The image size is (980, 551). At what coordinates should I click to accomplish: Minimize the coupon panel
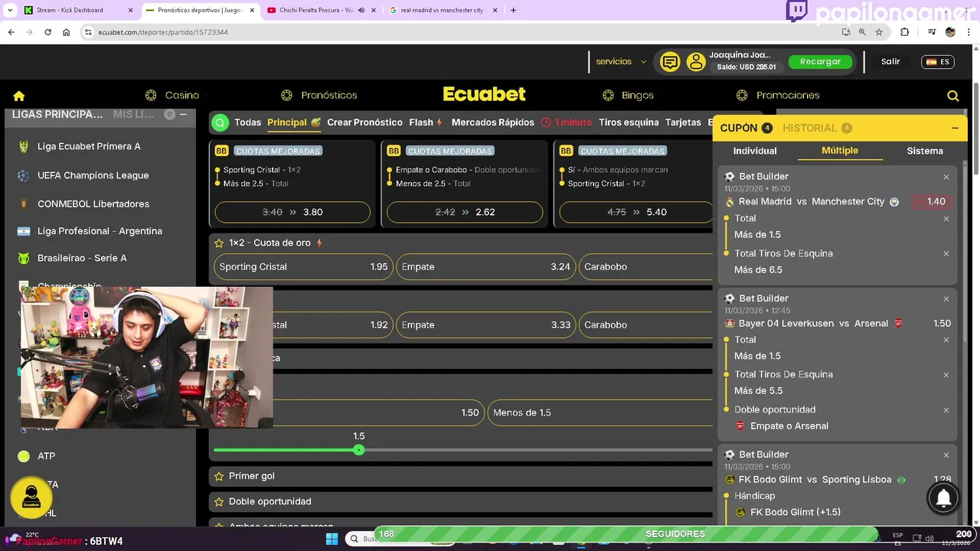[x=955, y=128]
